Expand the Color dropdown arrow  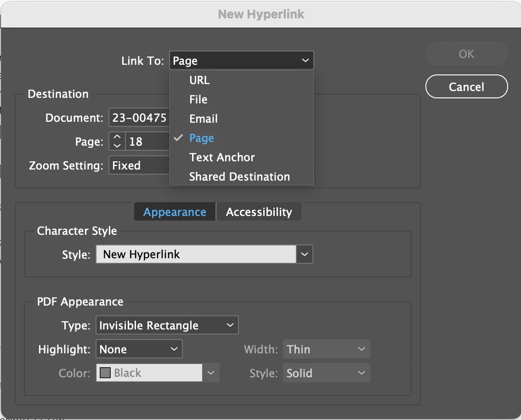[211, 373]
